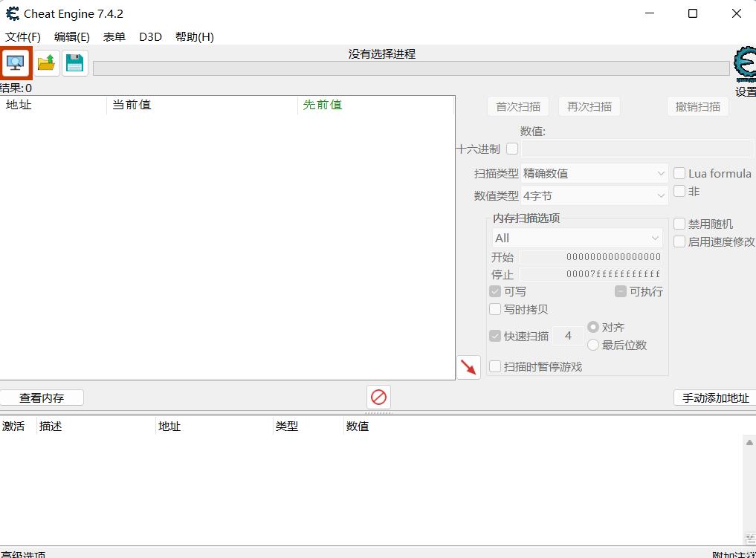
Task: Click the red circle clear-list icon
Action: point(378,397)
